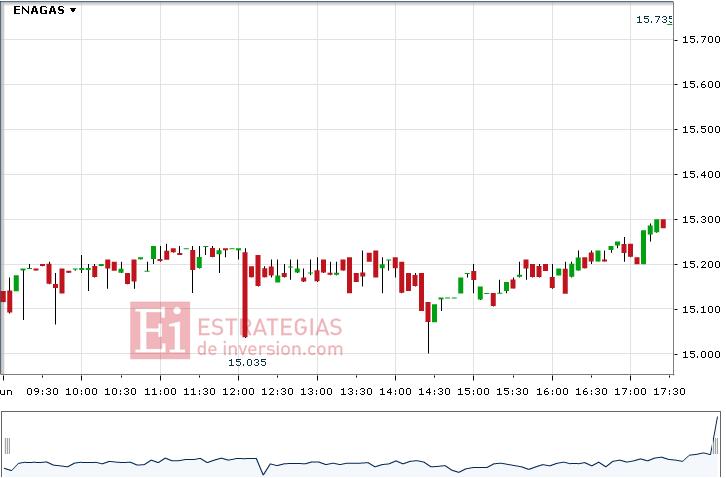Click the 15.500 price axis label
Viewport: 726px width, 478px height.
701,129
